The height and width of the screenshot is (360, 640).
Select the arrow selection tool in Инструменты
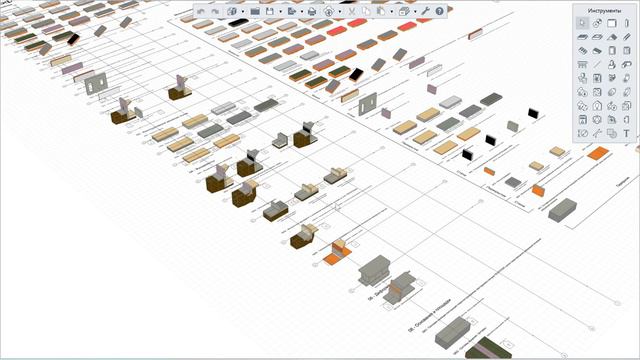pyautogui.click(x=582, y=23)
